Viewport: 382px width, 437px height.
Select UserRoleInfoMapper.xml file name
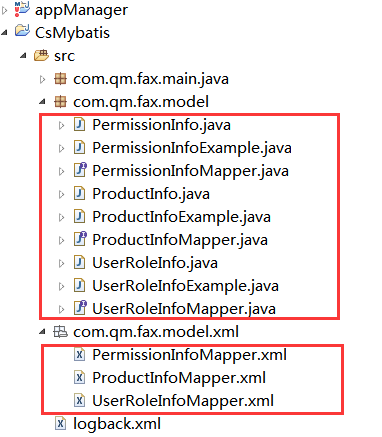[x=183, y=401]
